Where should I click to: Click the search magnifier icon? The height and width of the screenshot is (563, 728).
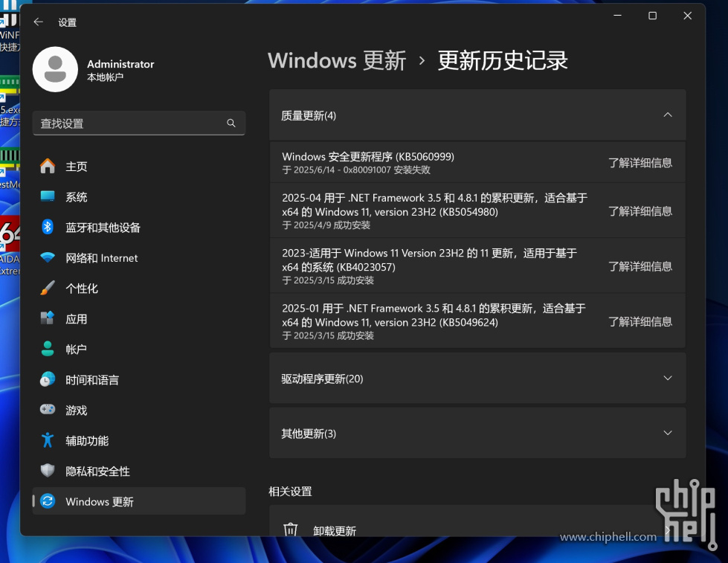coord(231,123)
